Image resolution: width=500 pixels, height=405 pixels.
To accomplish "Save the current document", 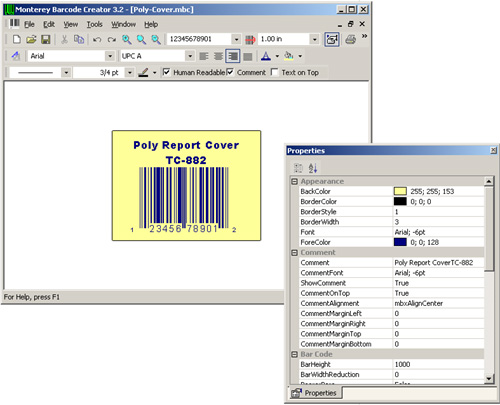I will 46,39.
